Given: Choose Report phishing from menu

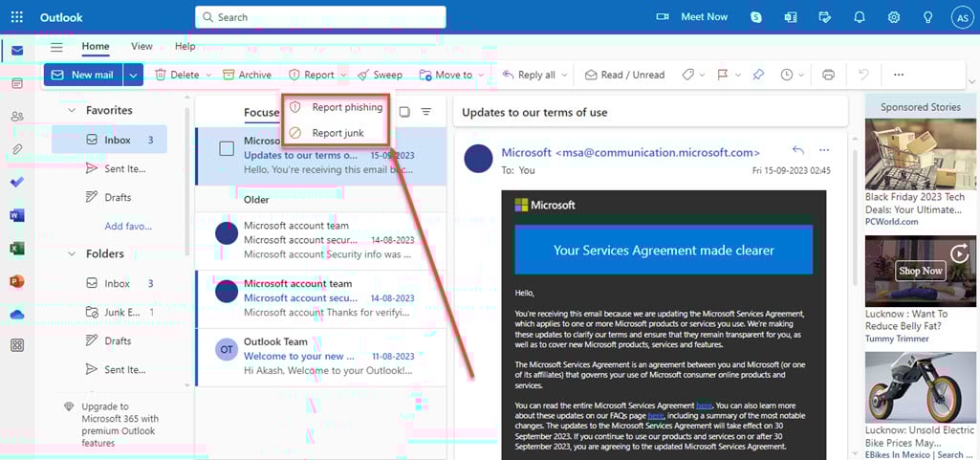Looking at the screenshot, I should (x=337, y=107).
